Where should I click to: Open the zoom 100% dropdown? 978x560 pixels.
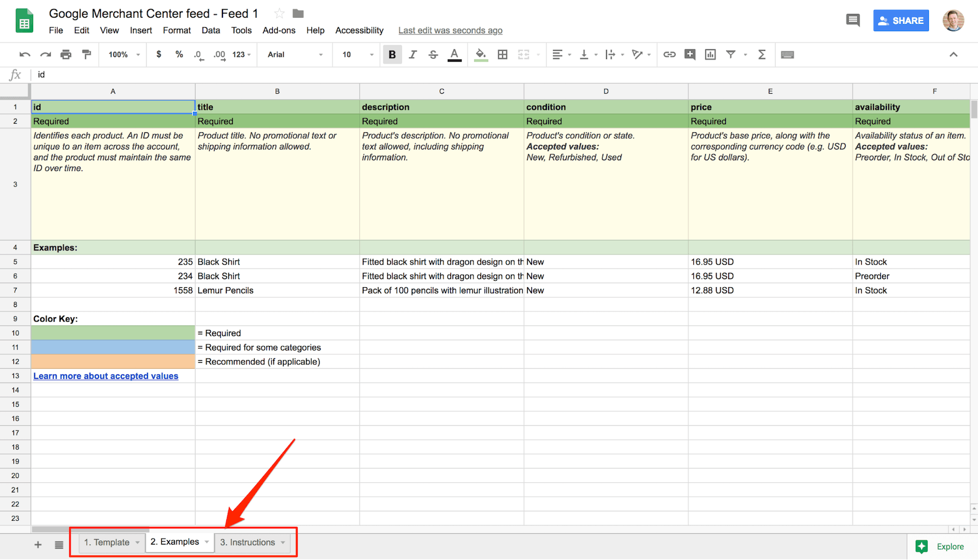124,55
